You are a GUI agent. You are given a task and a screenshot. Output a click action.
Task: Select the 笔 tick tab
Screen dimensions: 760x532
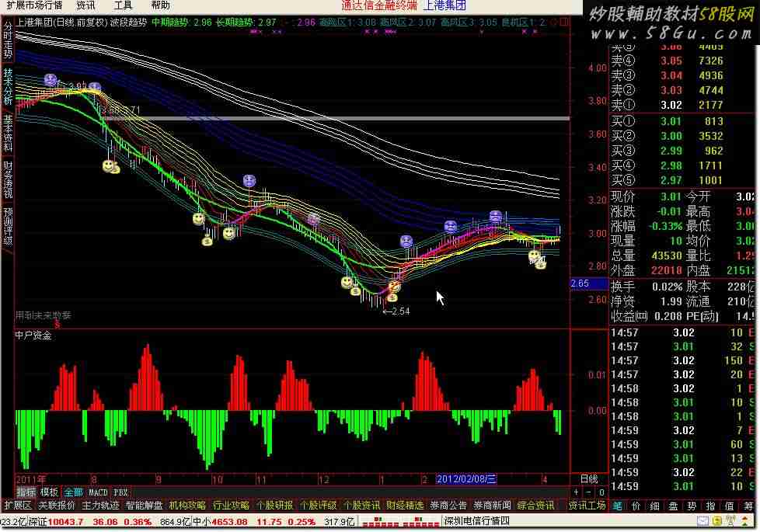[618, 506]
